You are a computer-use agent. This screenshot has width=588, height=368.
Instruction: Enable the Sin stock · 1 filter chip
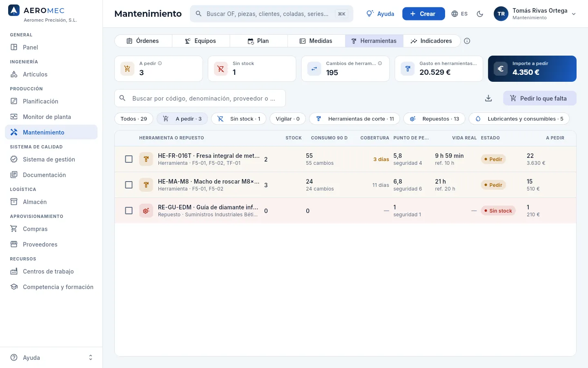click(239, 119)
